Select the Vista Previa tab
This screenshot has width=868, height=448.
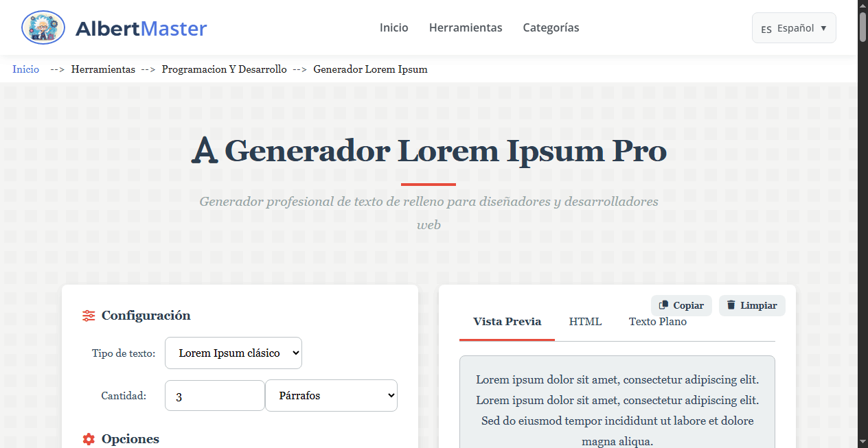[x=506, y=321]
